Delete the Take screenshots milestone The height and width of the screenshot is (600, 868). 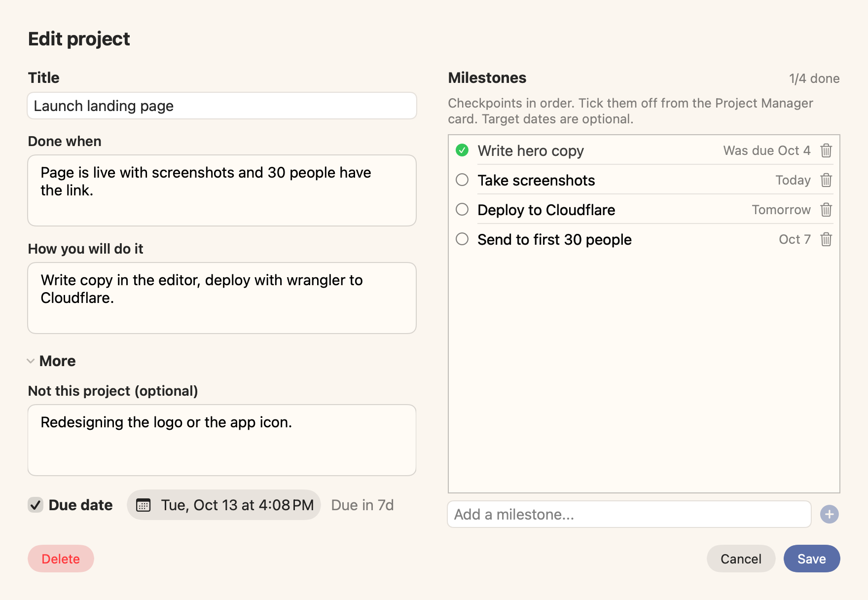point(826,180)
